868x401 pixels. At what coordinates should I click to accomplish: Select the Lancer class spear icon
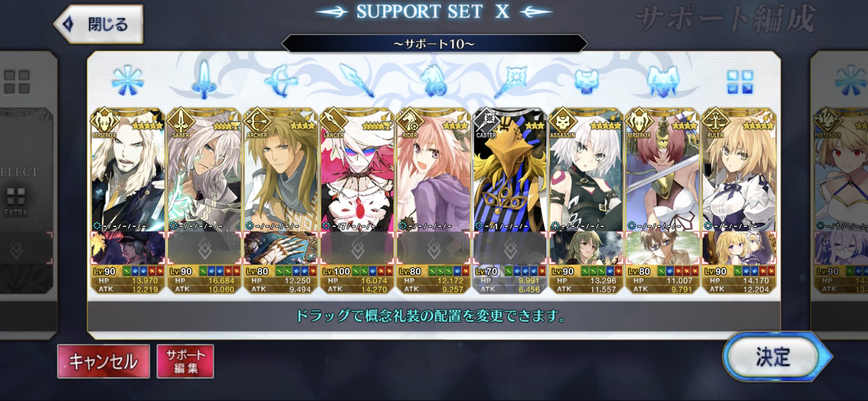point(357,80)
